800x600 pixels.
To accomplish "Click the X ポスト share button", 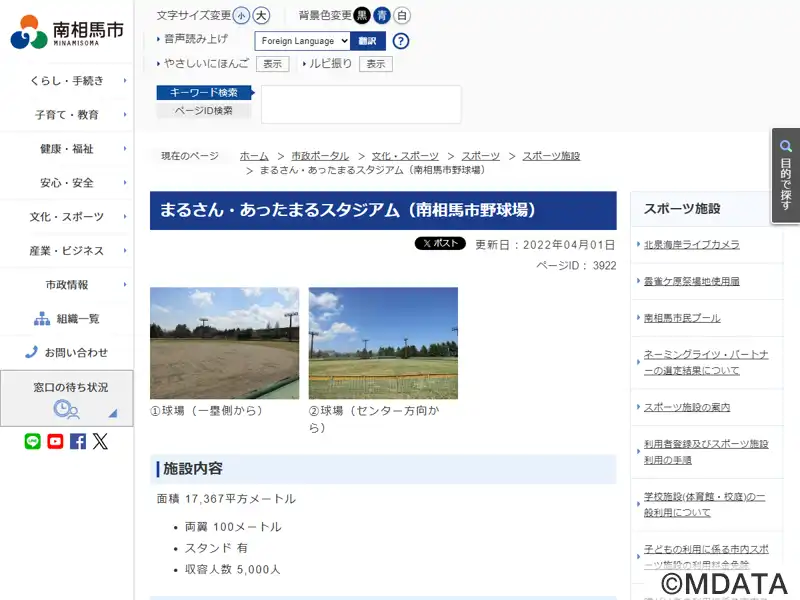I will coord(440,243).
